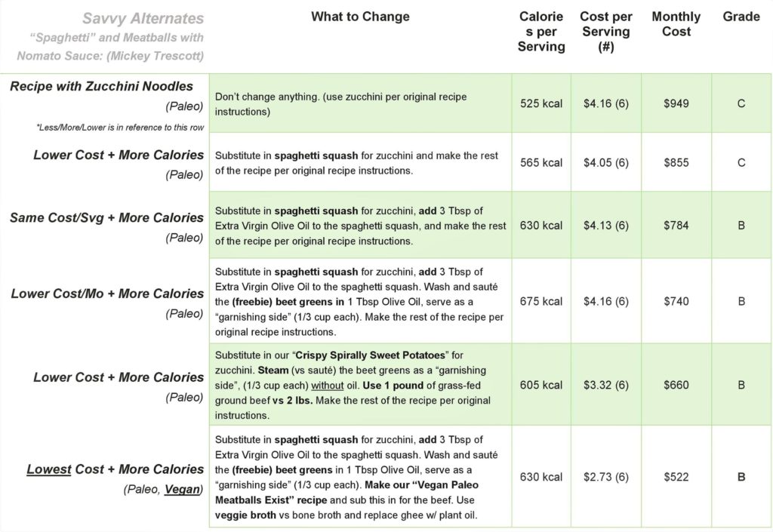The width and height of the screenshot is (773, 532).
Task: Click the "Monthly Cost" column header
Action: (676, 24)
